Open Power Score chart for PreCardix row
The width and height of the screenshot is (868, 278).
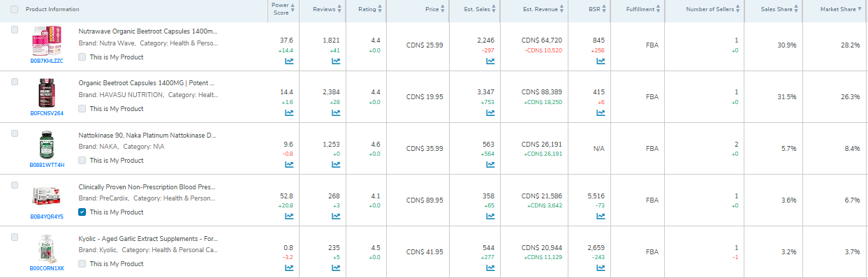289,217
